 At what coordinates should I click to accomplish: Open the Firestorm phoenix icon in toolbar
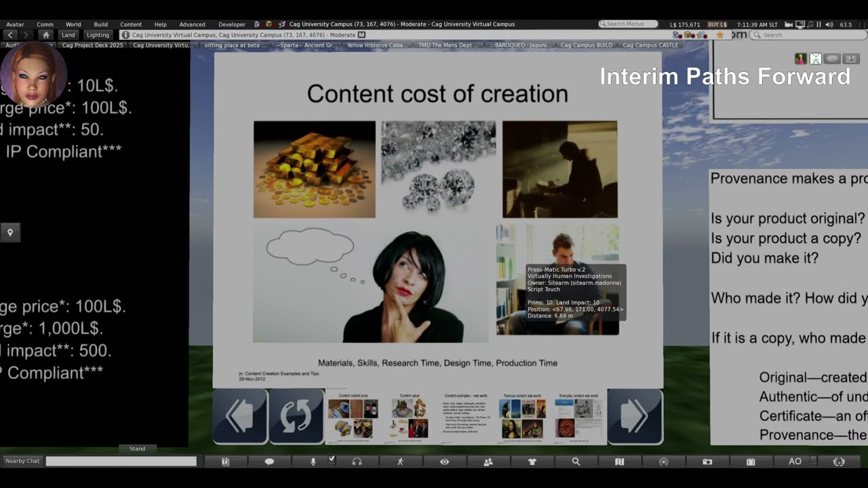coord(839,462)
